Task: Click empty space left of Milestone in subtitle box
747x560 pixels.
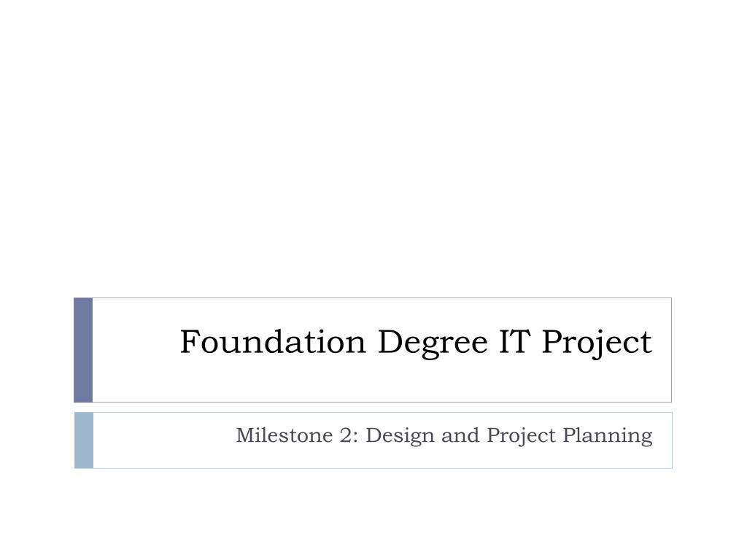Action: pos(164,435)
